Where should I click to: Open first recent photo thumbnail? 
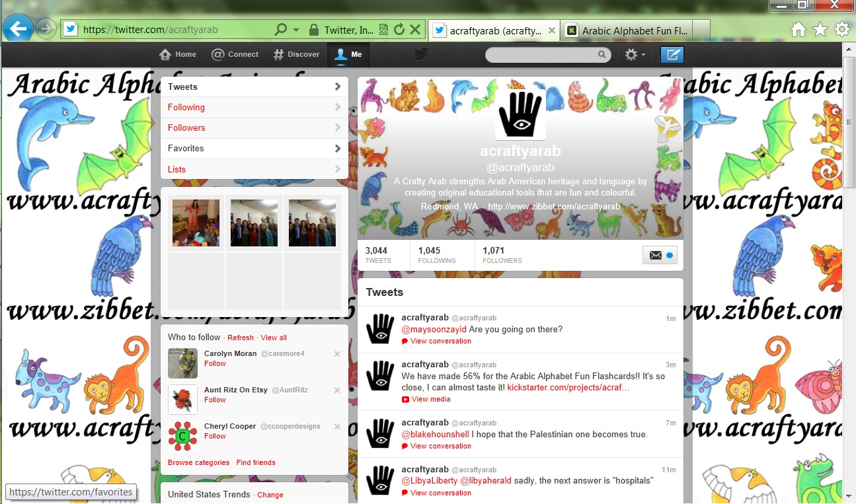(196, 223)
